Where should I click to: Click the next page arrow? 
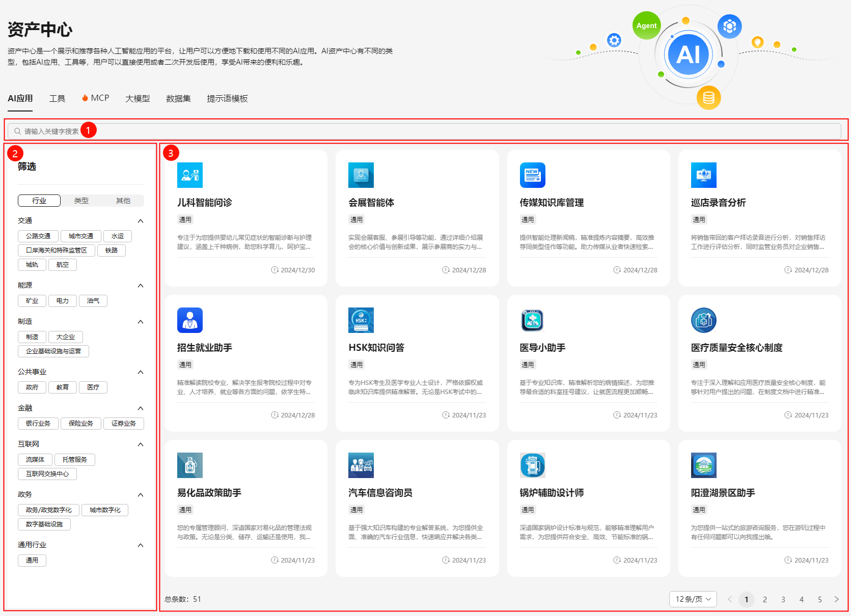point(836,599)
